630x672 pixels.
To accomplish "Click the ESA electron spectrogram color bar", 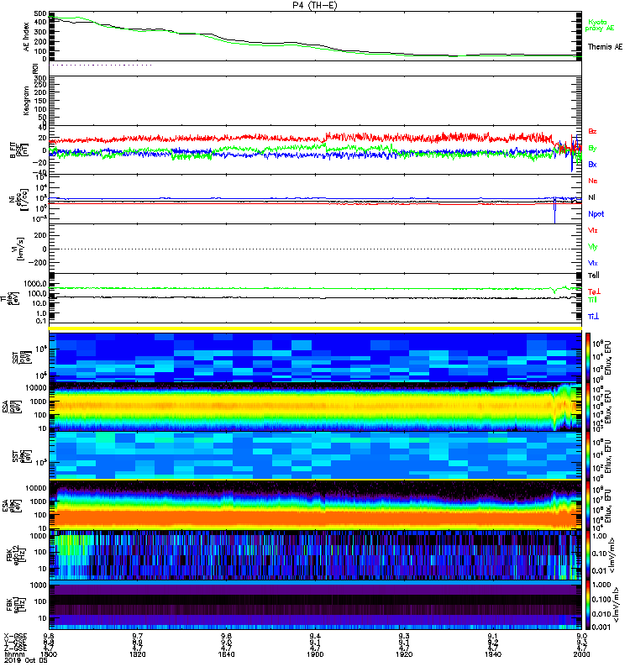I will tap(588, 506).
